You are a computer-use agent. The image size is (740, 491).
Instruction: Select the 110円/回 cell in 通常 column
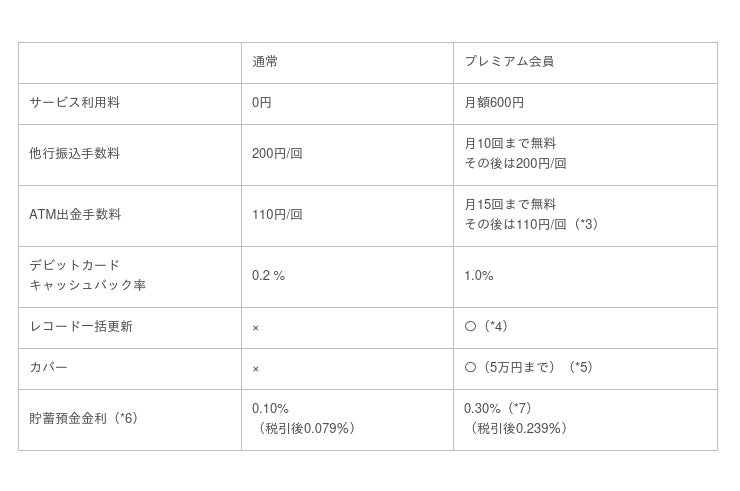tap(277, 215)
